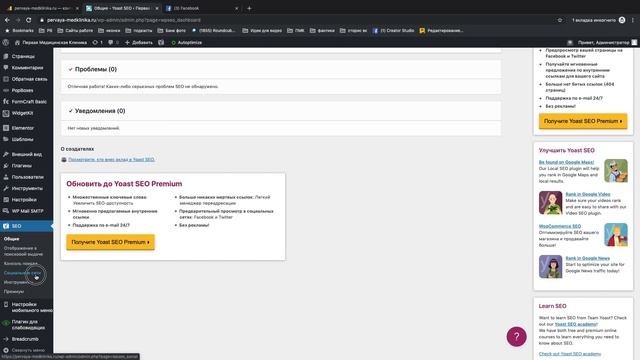The height and width of the screenshot is (360, 640).
Task: Click the incognito profile icon
Action: 622,20
